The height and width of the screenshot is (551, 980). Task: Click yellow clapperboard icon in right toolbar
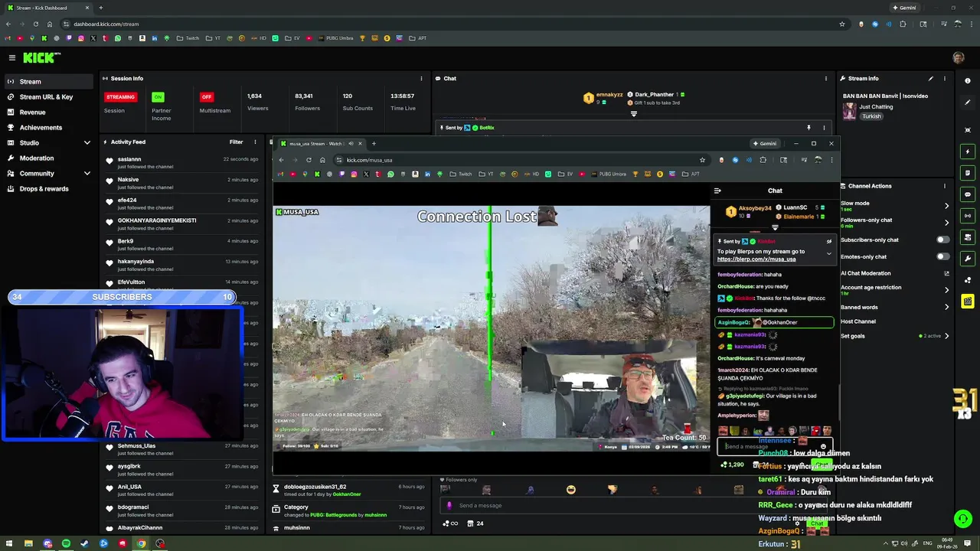[x=968, y=302]
